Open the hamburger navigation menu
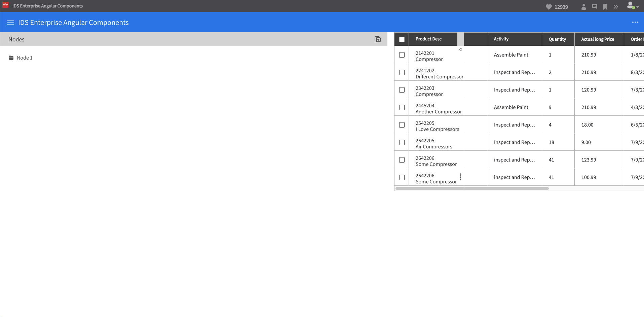The height and width of the screenshot is (317, 644). tap(10, 23)
